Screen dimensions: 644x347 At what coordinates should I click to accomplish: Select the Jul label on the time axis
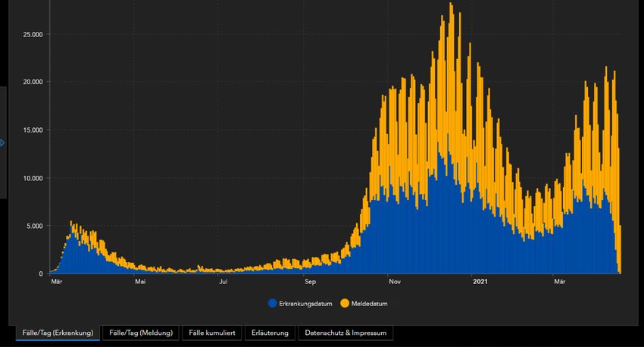coord(224,282)
